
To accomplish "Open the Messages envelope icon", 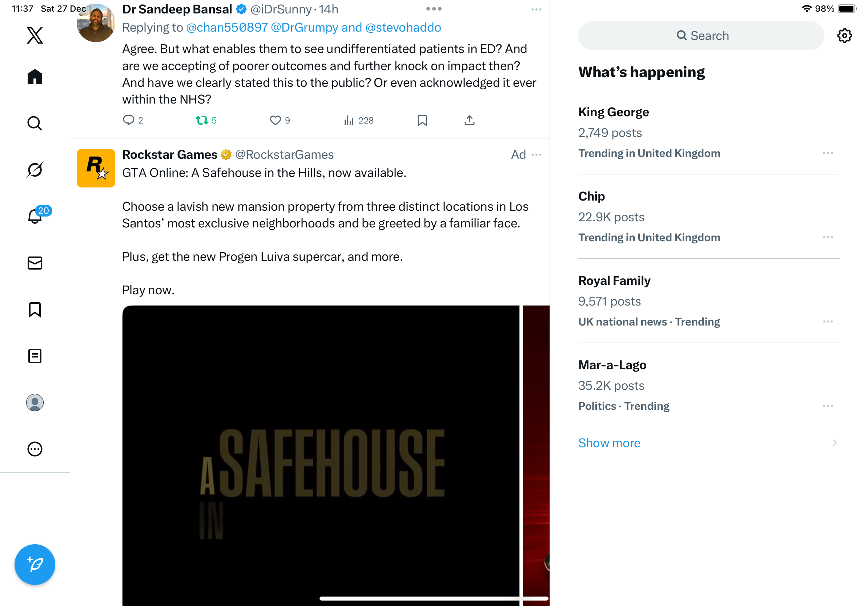I will coord(35,263).
